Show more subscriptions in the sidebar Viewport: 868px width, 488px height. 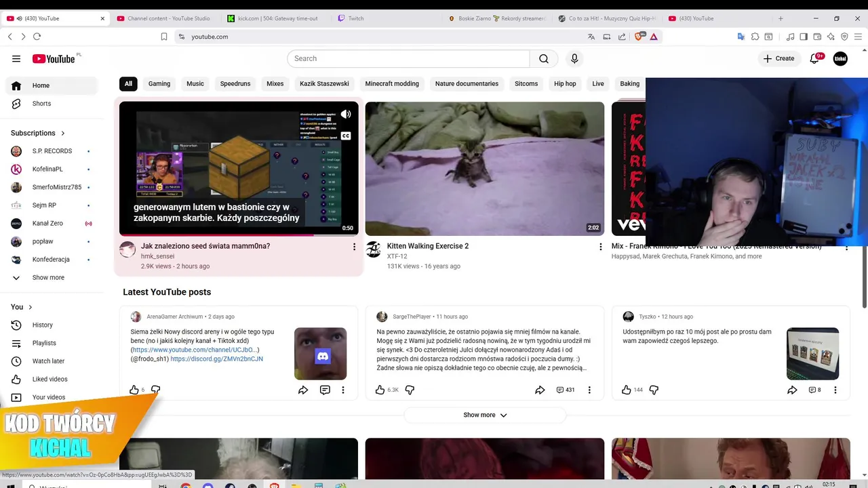click(x=48, y=277)
